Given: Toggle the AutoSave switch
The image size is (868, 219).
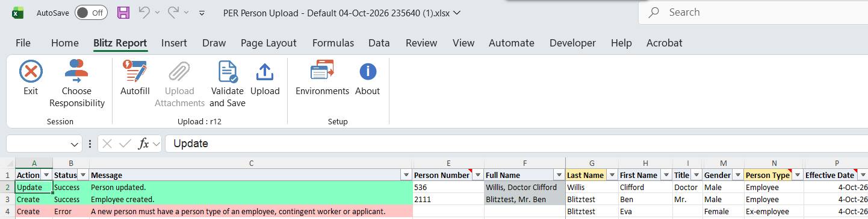Looking at the screenshot, I should pos(91,12).
